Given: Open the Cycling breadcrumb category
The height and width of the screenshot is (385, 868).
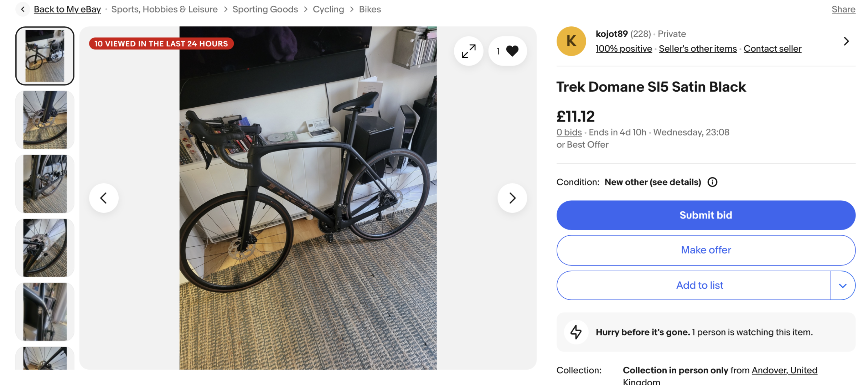Looking at the screenshot, I should 328,9.
